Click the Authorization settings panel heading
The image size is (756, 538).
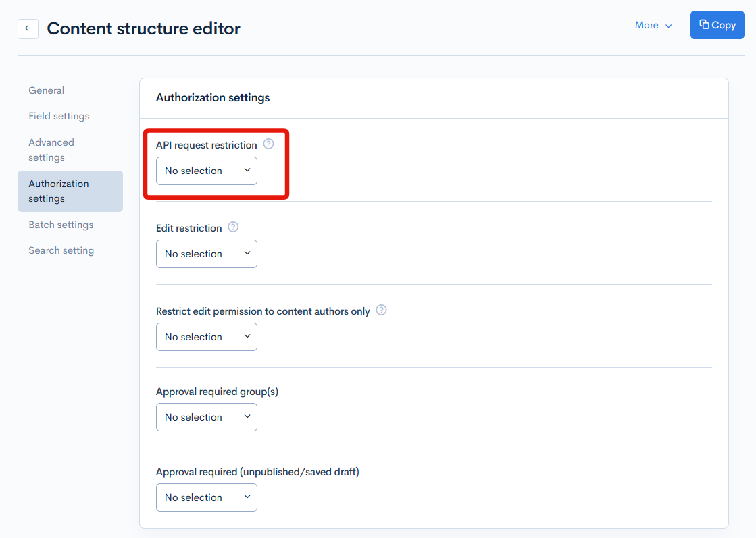pos(213,97)
